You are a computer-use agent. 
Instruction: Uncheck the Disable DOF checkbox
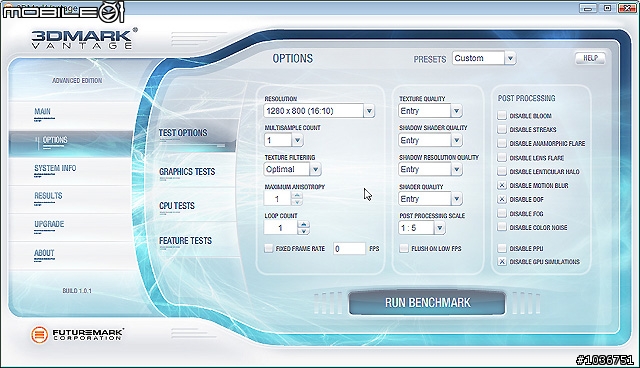pos(502,199)
